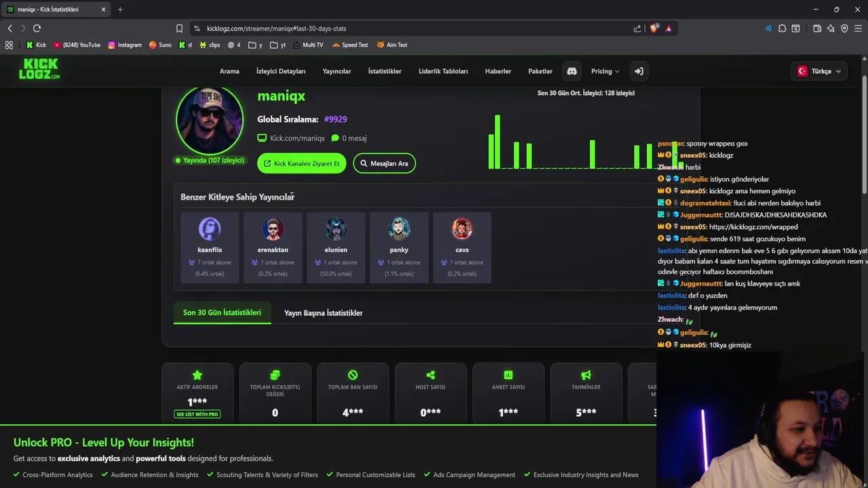Open site settings icon in address bar
This screenshot has height=488, width=868.
click(197, 28)
